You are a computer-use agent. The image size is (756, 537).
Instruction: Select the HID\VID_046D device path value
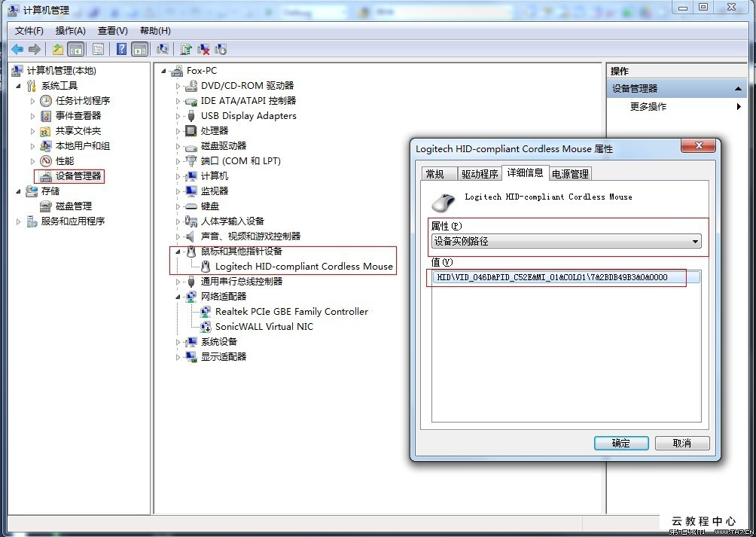coord(566,277)
